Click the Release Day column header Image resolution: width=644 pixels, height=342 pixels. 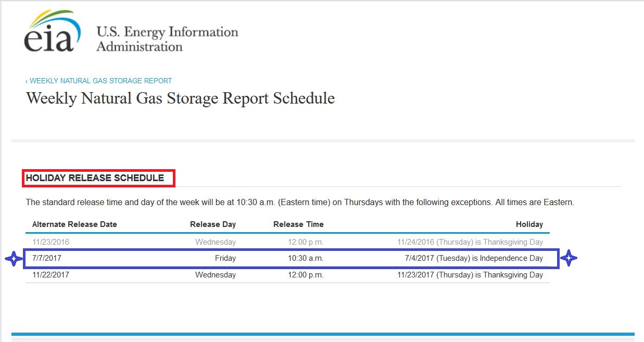click(x=212, y=224)
